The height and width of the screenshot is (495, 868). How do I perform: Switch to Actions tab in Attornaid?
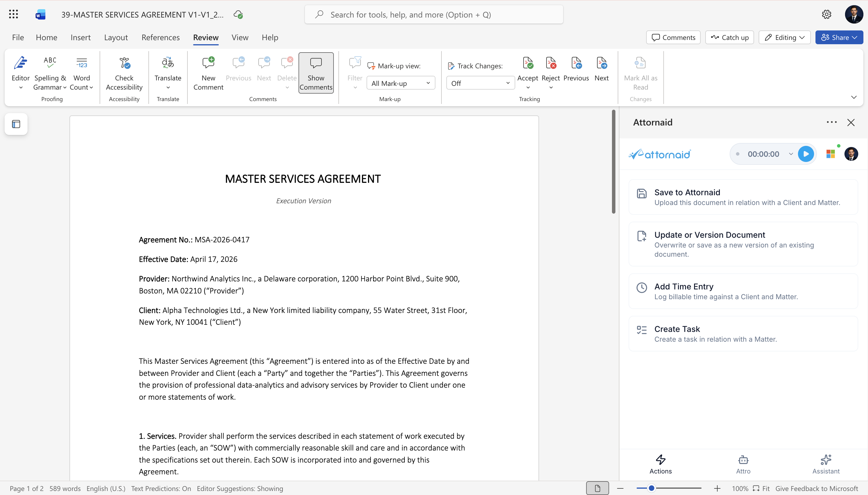point(660,464)
